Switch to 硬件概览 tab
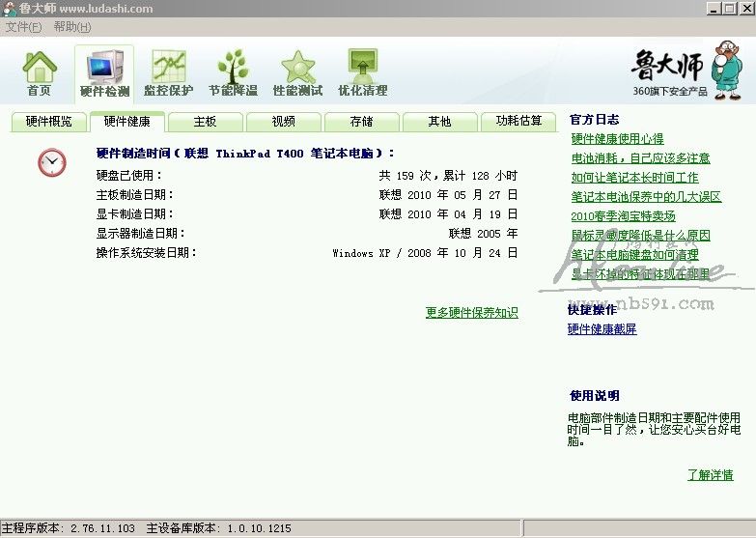This screenshot has height=538, width=756. tap(48, 122)
